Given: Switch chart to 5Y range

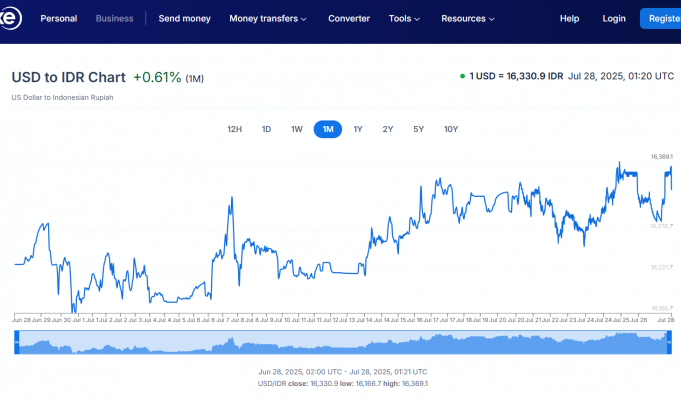Looking at the screenshot, I should click(x=419, y=129).
